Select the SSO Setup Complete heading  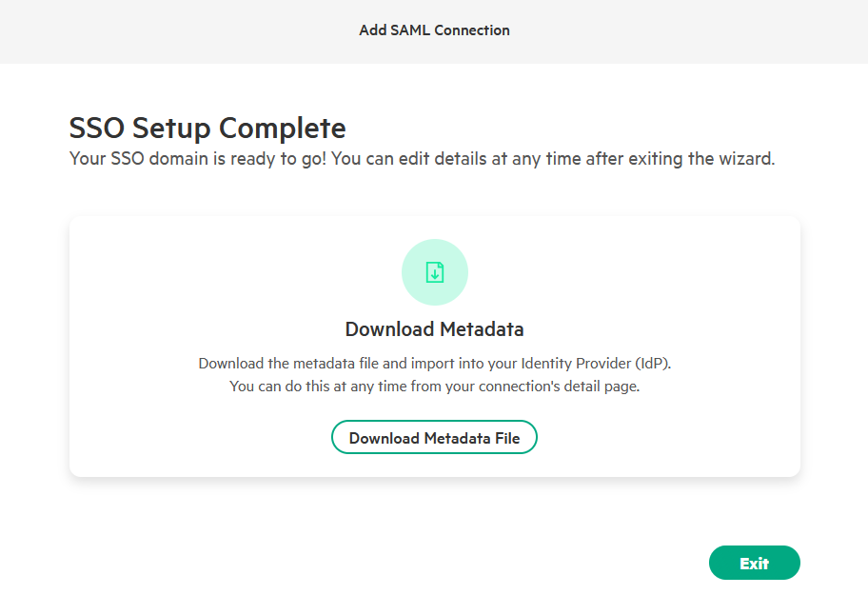click(x=207, y=128)
